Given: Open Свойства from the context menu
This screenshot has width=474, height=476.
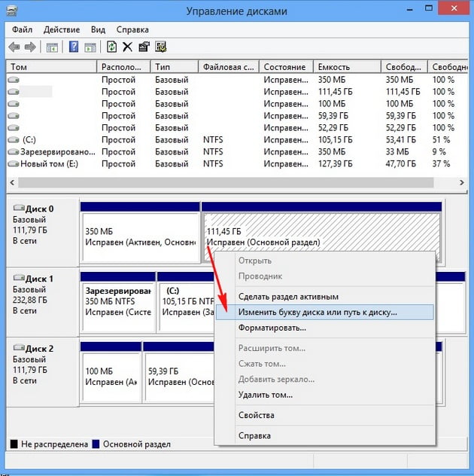Looking at the screenshot, I should tap(256, 415).
